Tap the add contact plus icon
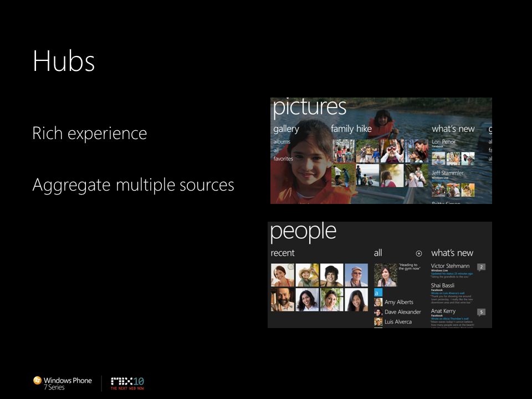The height and width of the screenshot is (399, 532). pyautogui.click(x=419, y=253)
